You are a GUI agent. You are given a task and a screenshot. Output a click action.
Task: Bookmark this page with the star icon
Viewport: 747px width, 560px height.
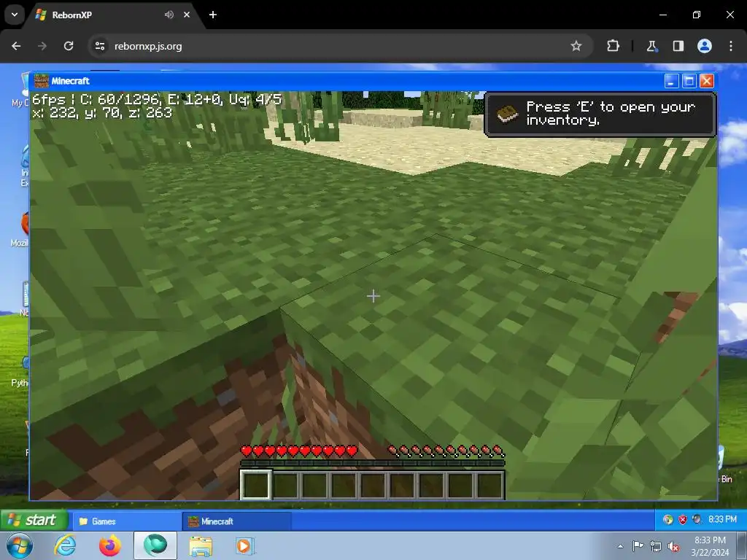point(576,46)
